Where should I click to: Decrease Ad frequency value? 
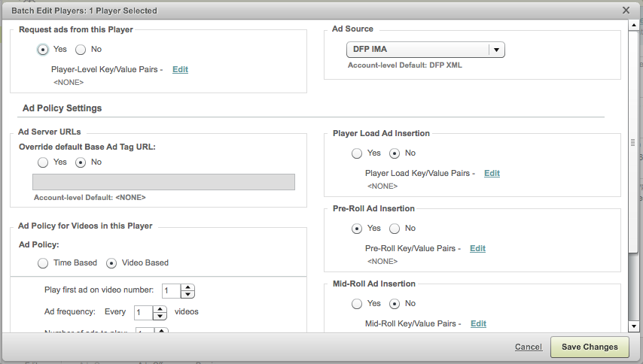tap(160, 317)
